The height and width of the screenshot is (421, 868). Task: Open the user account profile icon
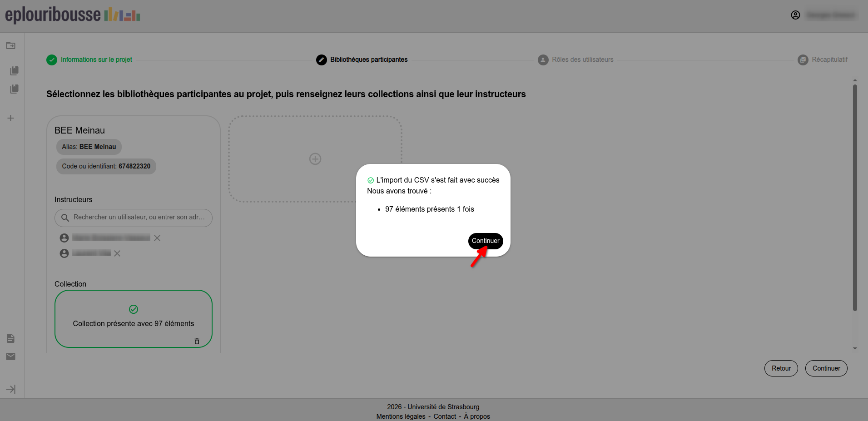coord(795,15)
